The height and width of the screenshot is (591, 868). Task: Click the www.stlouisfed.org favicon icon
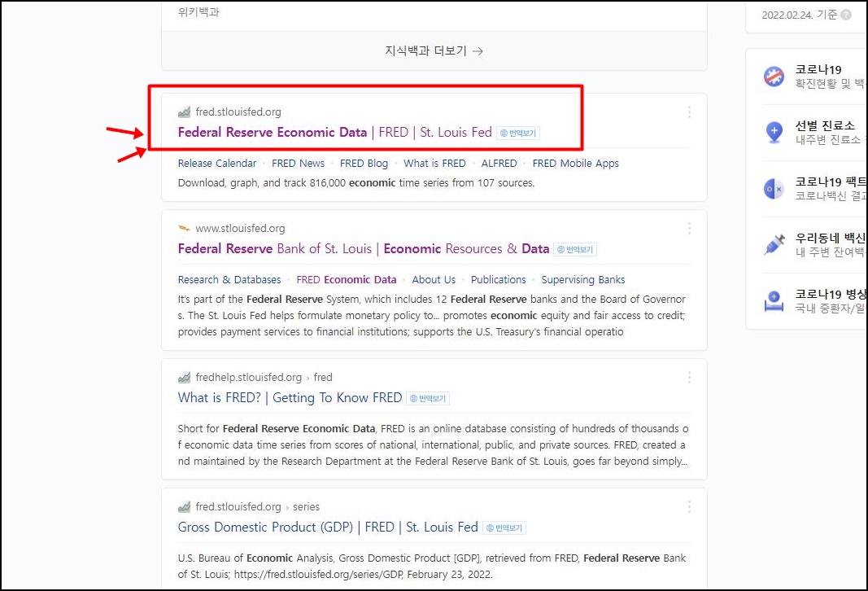[x=185, y=228]
